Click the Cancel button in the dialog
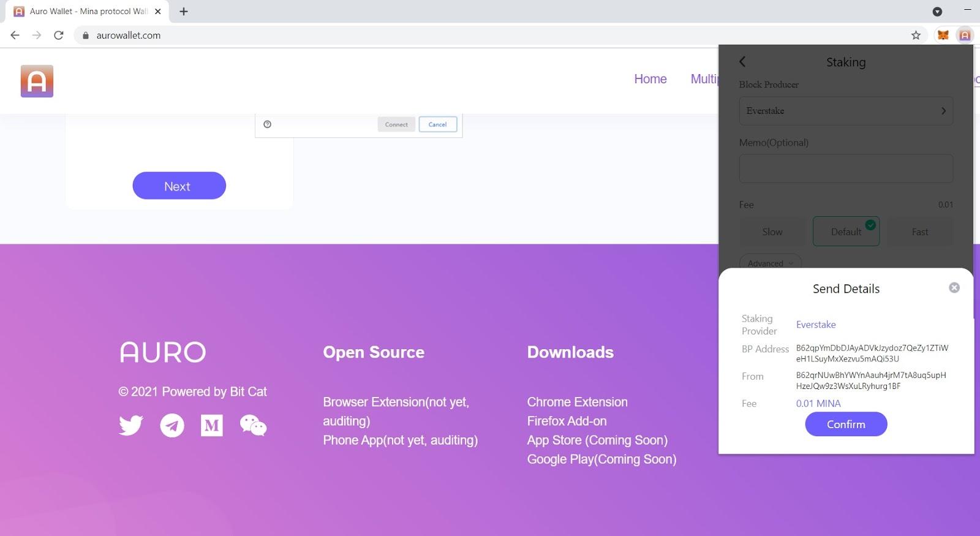Screen dimensions: 980x536 click(437, 124)
